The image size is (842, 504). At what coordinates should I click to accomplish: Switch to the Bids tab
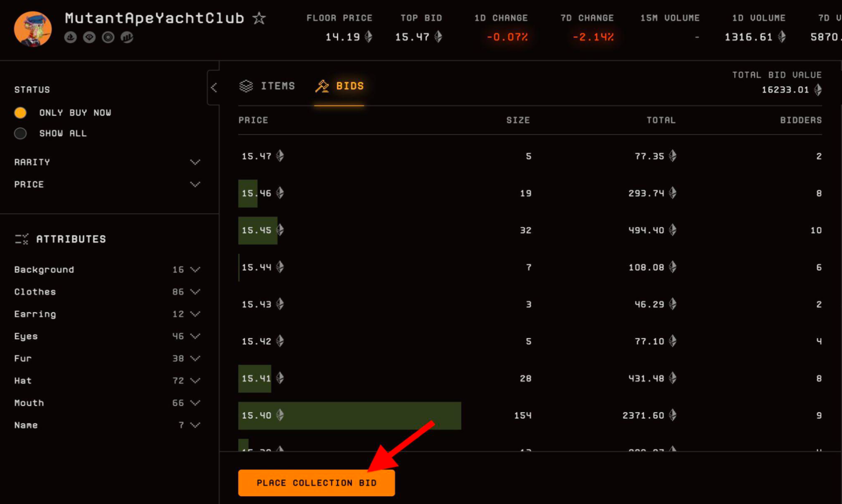339,86
